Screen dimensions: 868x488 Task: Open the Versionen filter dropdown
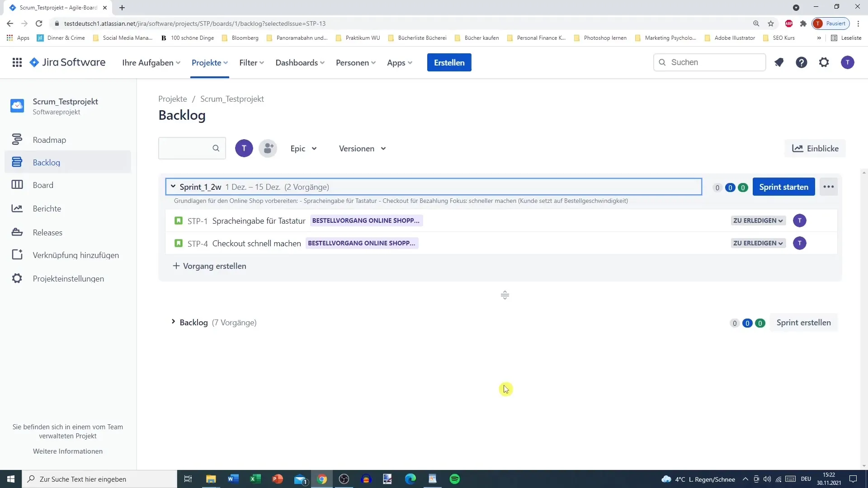pos(363,148)
